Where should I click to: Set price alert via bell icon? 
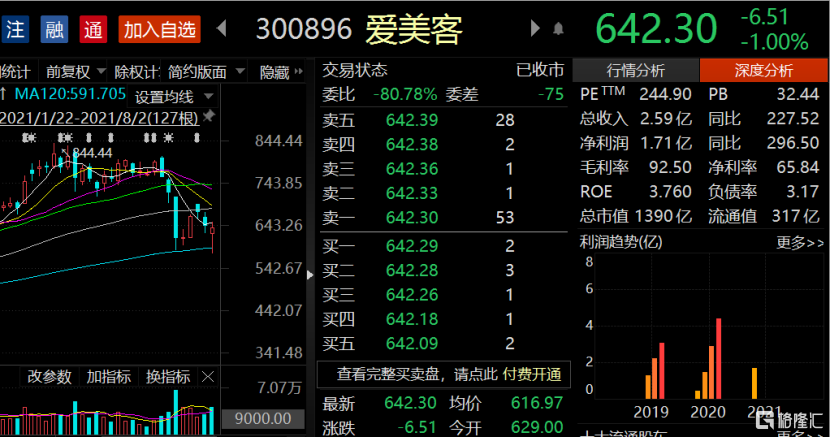558,29
